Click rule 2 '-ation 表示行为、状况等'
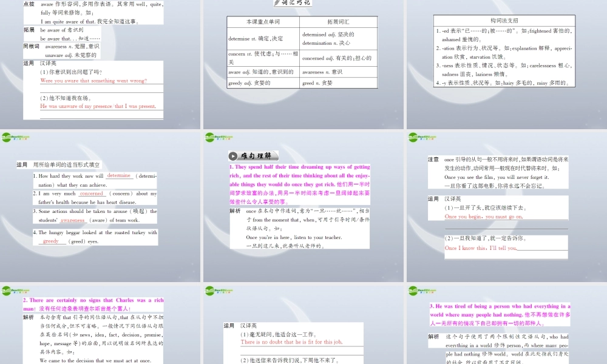This screenshot has width=607, height=364. click(x=504, y=53)
